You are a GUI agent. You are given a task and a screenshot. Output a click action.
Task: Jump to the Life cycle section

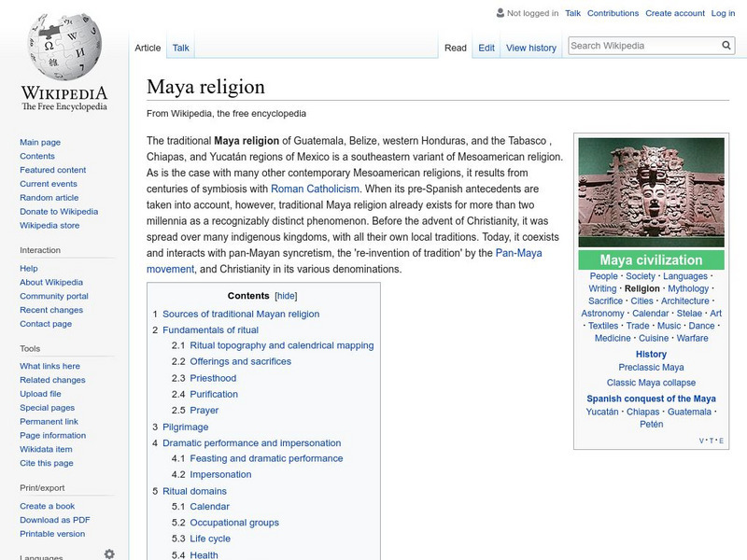click(210, 539)
